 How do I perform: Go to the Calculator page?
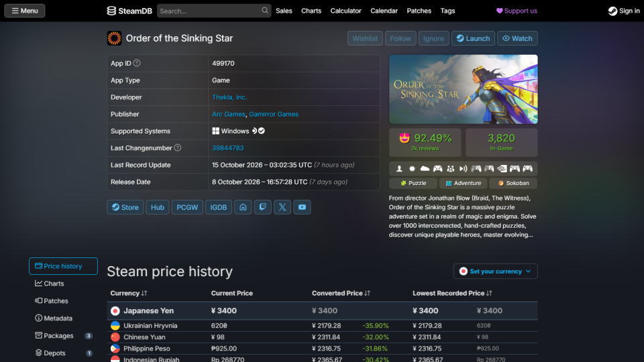[346, 11]
